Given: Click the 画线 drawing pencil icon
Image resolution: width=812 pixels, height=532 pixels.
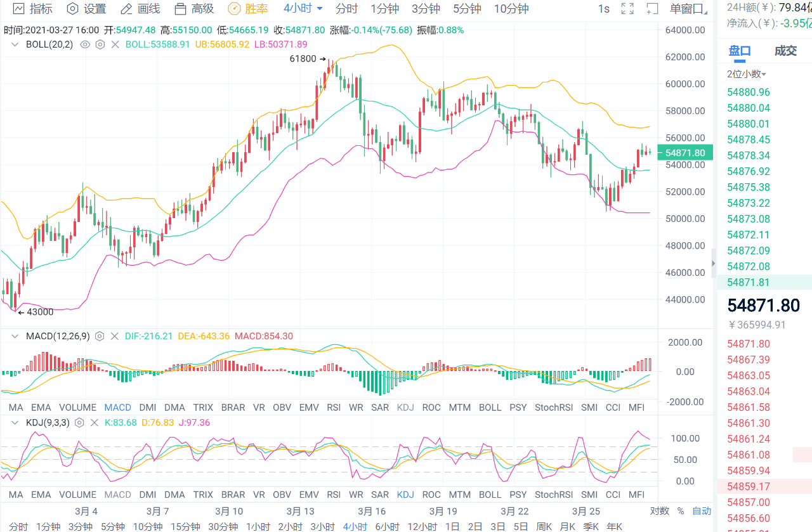Looking at the screenshot, I should tap(127, 9).
